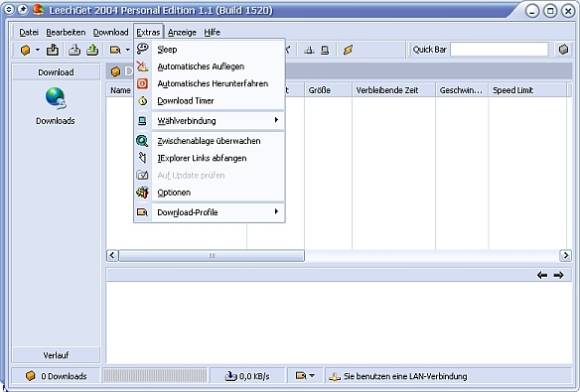Close the opened Extras menu
Screen dimensions: 580x392
pyautogui.click(x=148, y=33)
